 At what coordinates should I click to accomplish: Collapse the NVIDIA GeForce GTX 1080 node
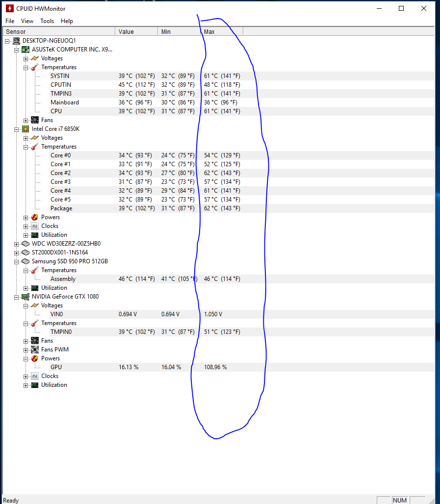pyautogui.click(x=16, y=297)
